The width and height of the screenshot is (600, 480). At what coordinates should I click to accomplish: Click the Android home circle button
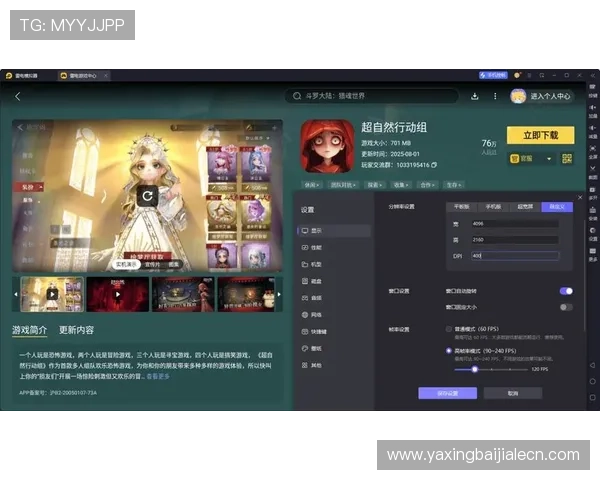(x=592, y=381)
